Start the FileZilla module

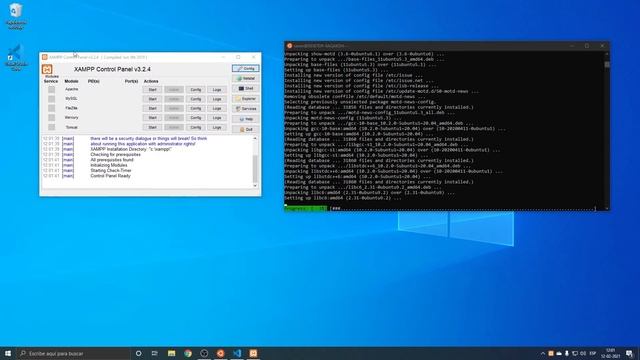click(152, 108)
